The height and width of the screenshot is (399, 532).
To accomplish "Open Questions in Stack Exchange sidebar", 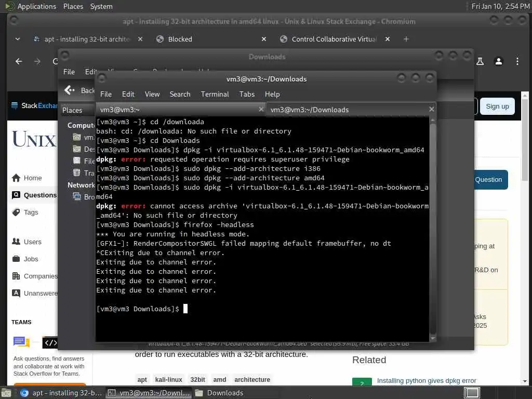I will point(34,195).
